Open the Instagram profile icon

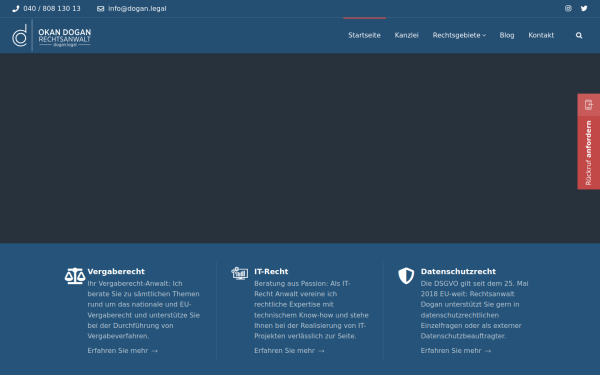[x=568, y=8]
